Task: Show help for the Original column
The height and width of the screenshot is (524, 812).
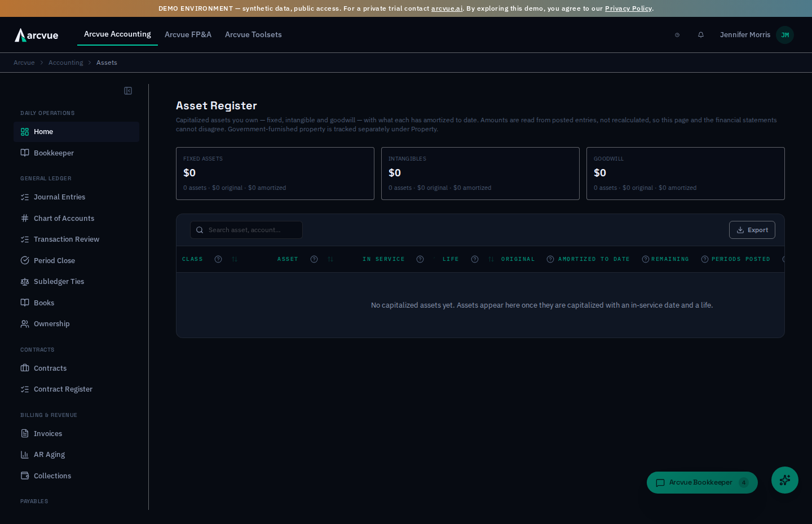Action: [550, 259]
